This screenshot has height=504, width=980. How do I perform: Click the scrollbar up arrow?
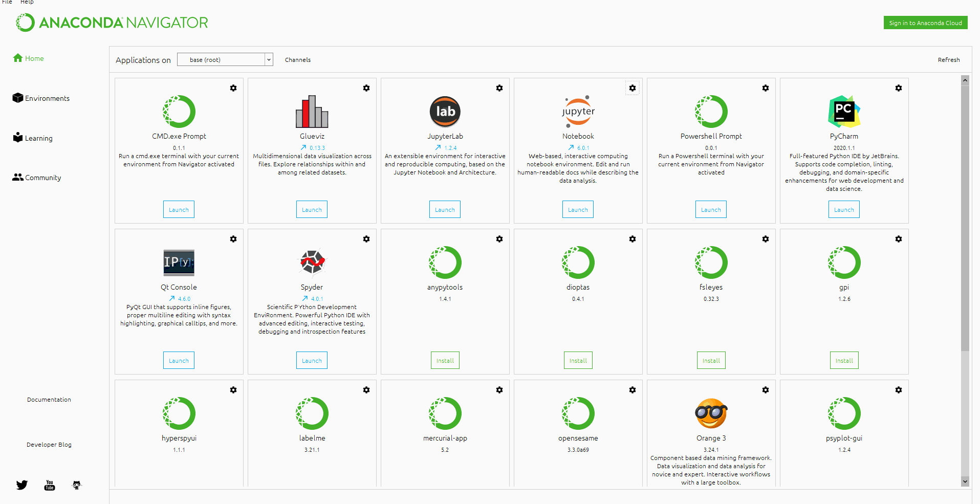tap(965, 80)
